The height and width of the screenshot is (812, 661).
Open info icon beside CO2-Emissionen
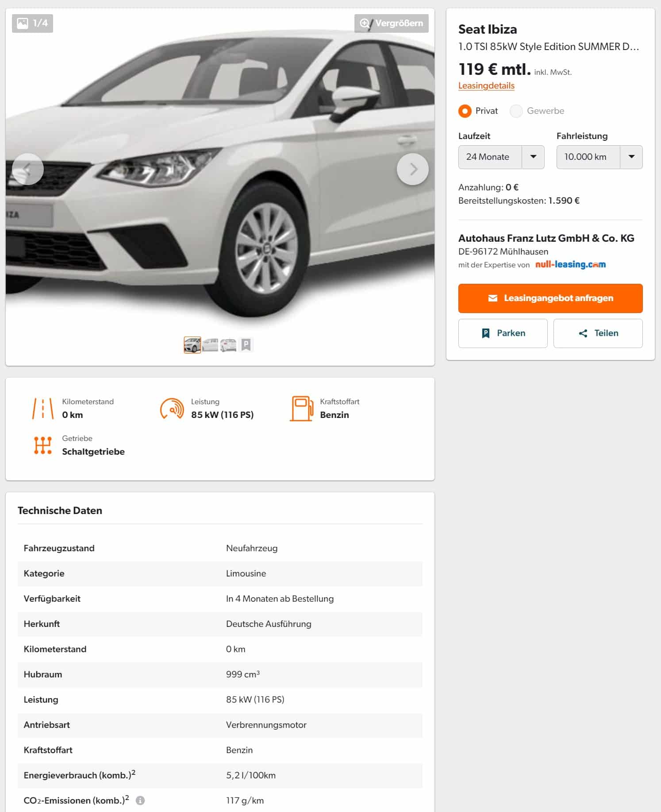click(140, 800)
